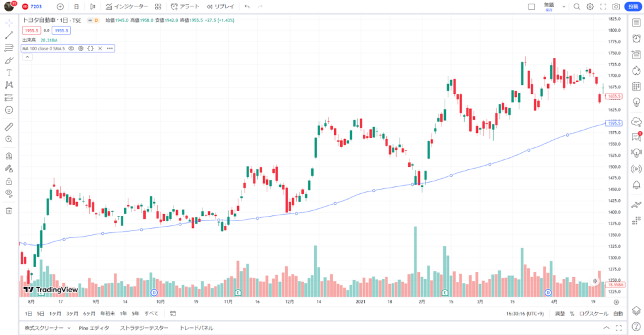This screenshot has height=335, width=644.
Task: Open the help question mark
Action: 636,327
